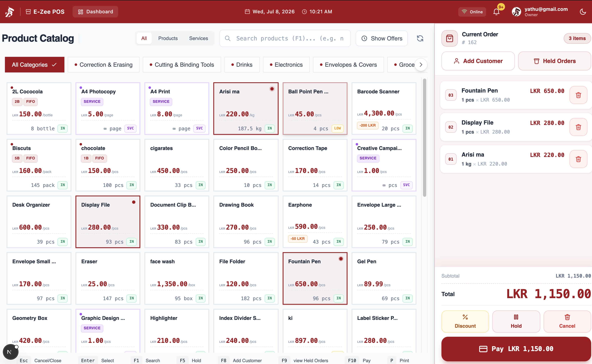The height and width of the screenshot is (364, 592).
Task: Remove Arisi ma from order
Action: point(578,159)
